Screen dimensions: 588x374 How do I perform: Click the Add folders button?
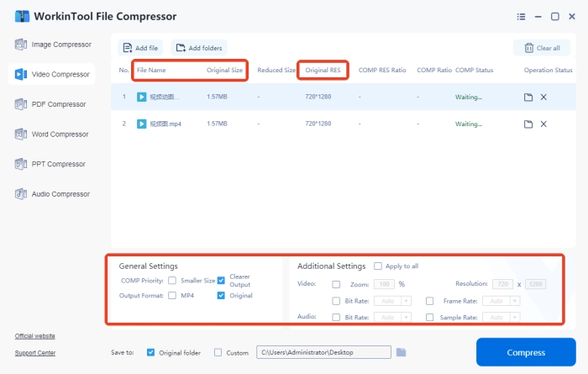(x=199, y=49)
